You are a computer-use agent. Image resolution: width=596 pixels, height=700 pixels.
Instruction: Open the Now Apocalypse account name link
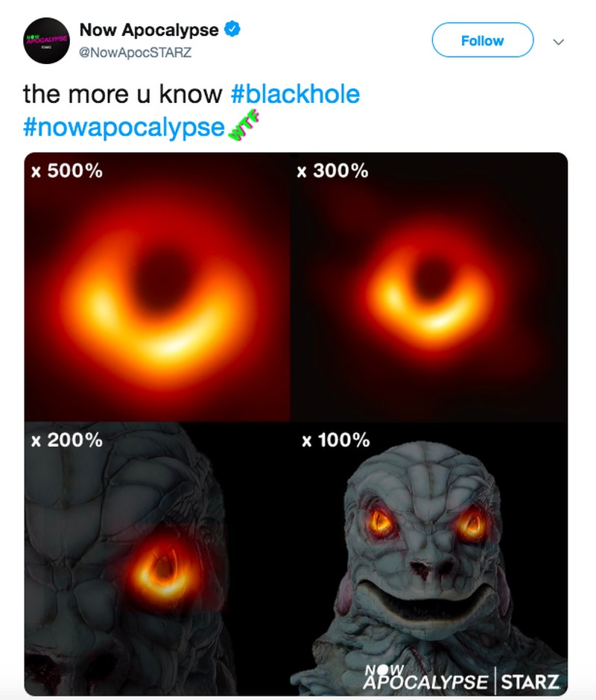(149, 31)
